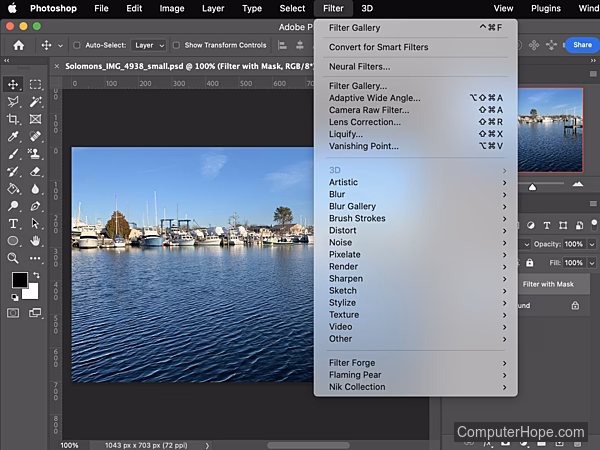Toggle the lock-all padlock in Layers panel
The width and height of the screenshot is (600, 450).
pyautogui.click(x=530, y=263)
